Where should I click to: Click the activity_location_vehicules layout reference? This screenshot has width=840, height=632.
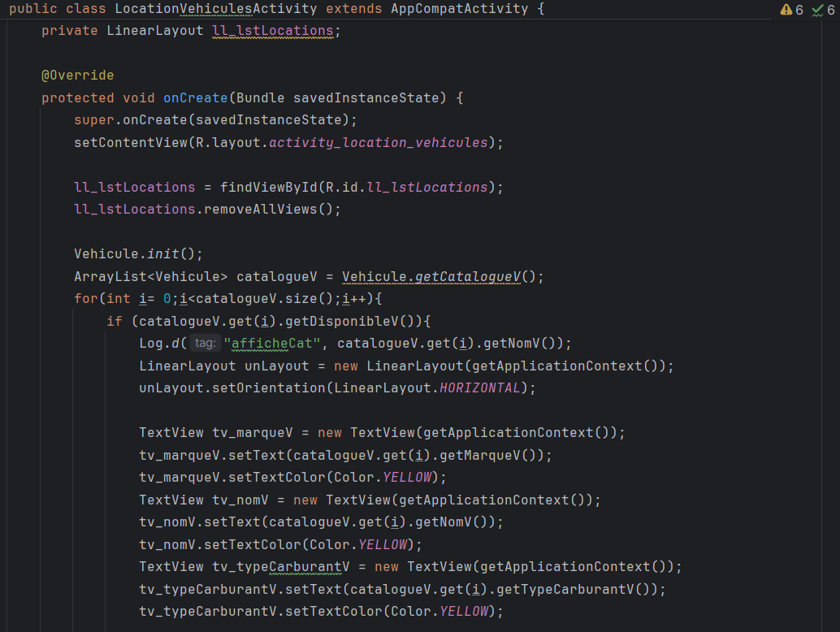click(x=379, y=142)
